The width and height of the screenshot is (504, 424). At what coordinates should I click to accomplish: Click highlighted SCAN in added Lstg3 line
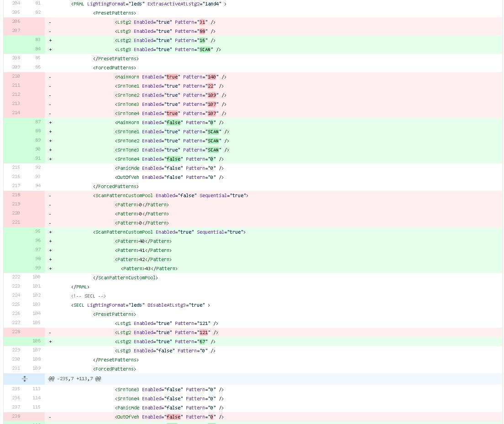tap(205, 49)
